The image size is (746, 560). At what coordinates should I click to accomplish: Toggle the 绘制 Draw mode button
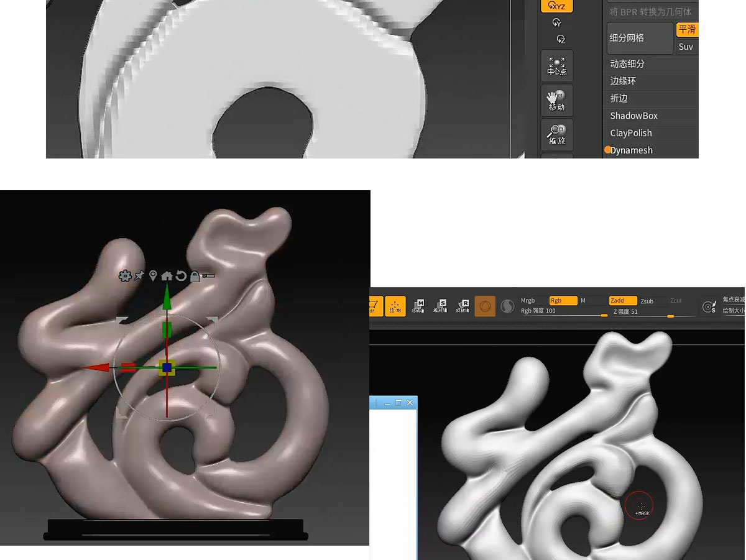coord(395,306)
